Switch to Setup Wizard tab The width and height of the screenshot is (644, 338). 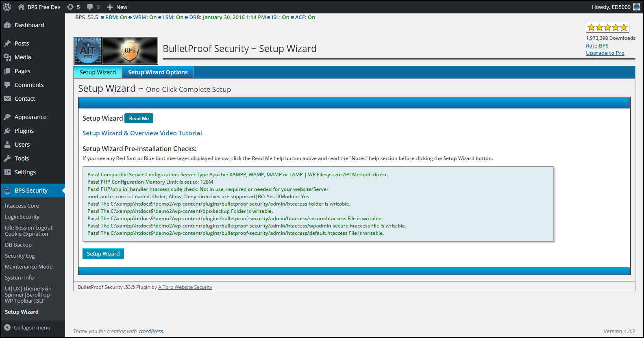point(98,72)
